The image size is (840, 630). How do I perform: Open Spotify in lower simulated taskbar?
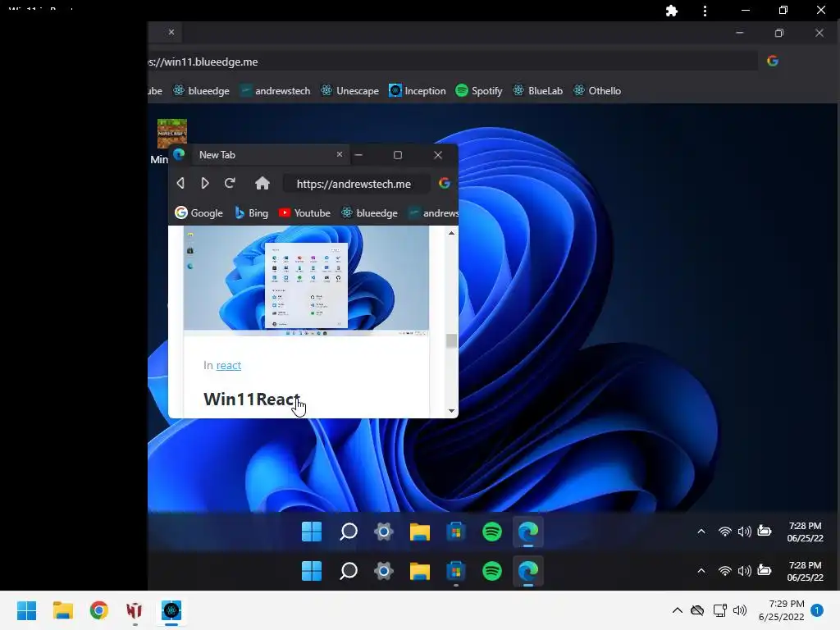point(492,571)
